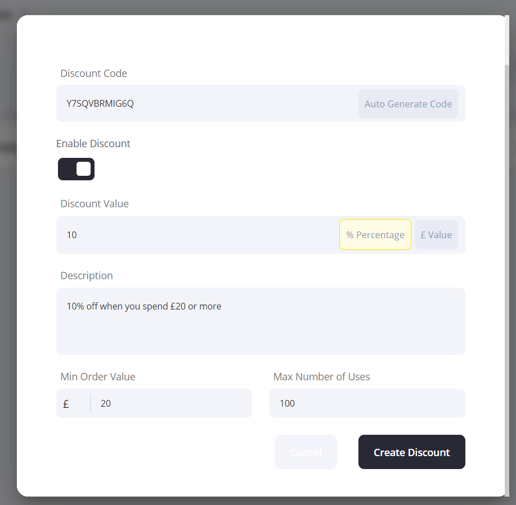Click the Create Discount button
This screenshot has width=516, height=505.
pyautogui.click(x=412, y=452)
